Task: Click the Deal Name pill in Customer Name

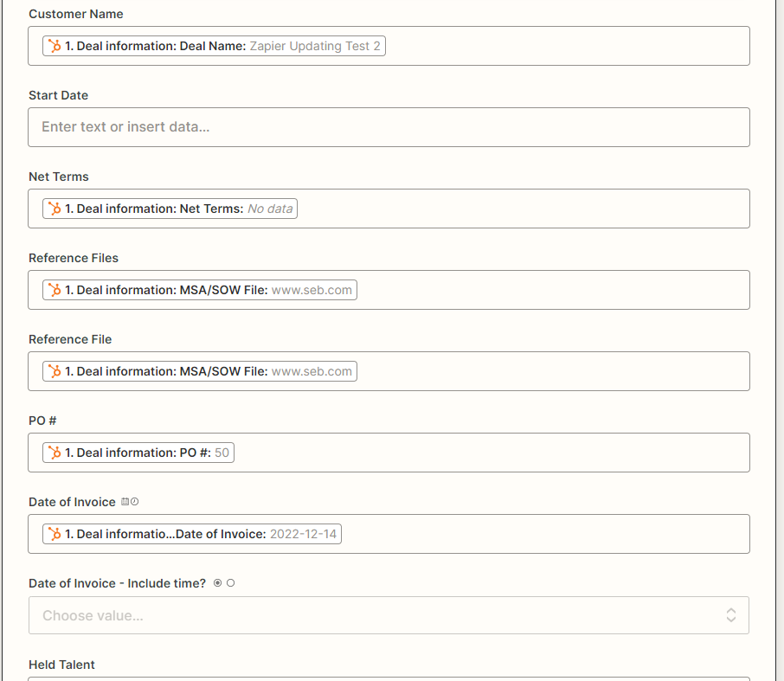Action: point(214,46)
